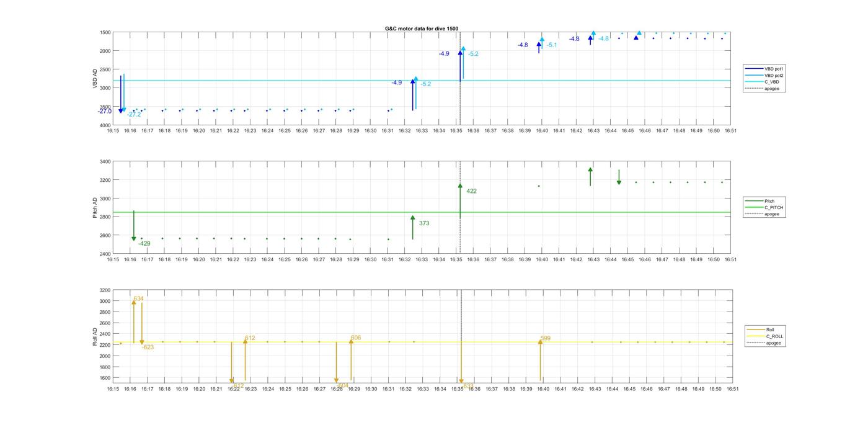This screenshot has width=868, height=430.
Task: Click the "16:30" tick under the VBD plot
Action: pyautogui.click(x=370, y=131)
